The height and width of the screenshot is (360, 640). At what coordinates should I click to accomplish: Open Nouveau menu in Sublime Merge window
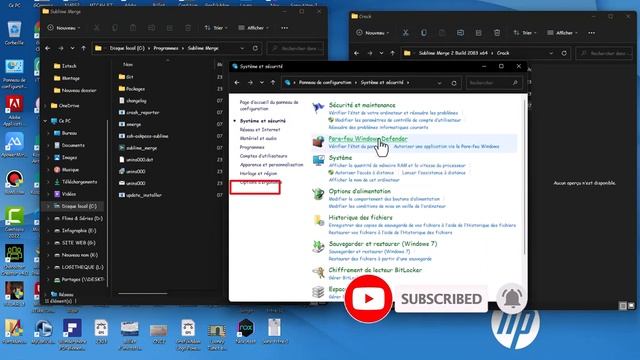tap(64, 28)
